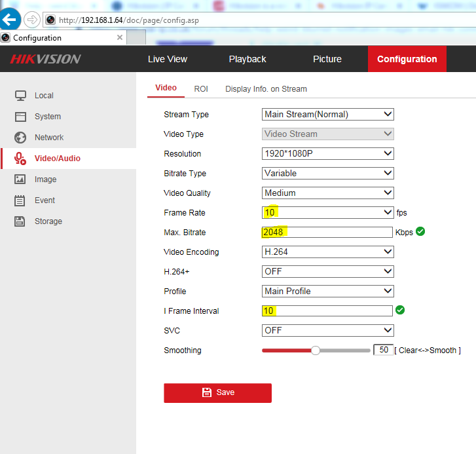Open the Video Encoding dropdown
Viewport: 476px width, 454px height.
[x=327, y=252]
